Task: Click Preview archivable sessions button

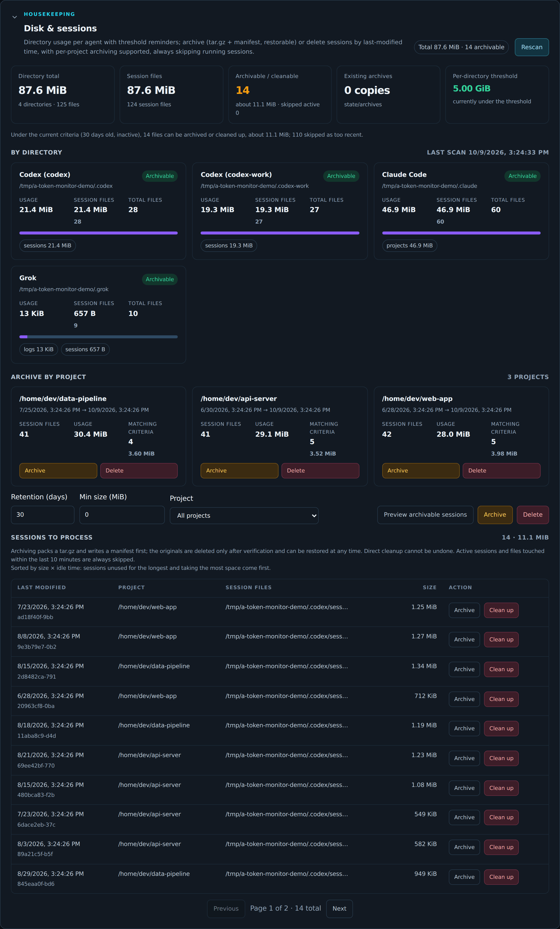Action: coord(425,515)
